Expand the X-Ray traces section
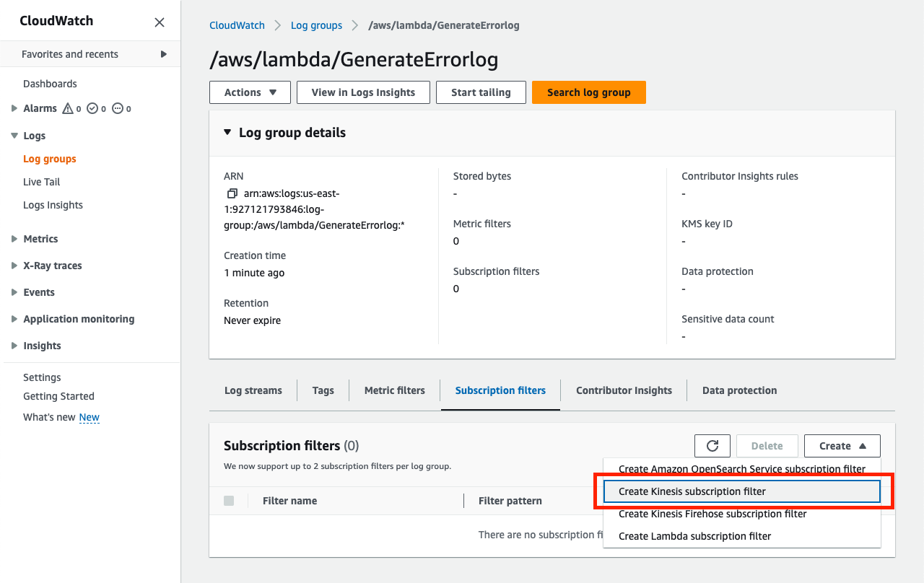The image size is (924, 583). pos(14,266)
